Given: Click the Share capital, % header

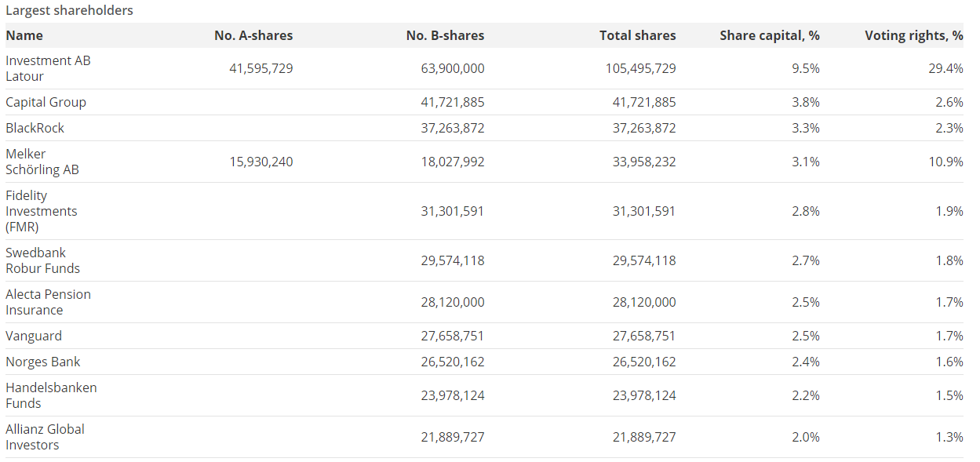Looking at the screenshot, I should tap(769, 35).
